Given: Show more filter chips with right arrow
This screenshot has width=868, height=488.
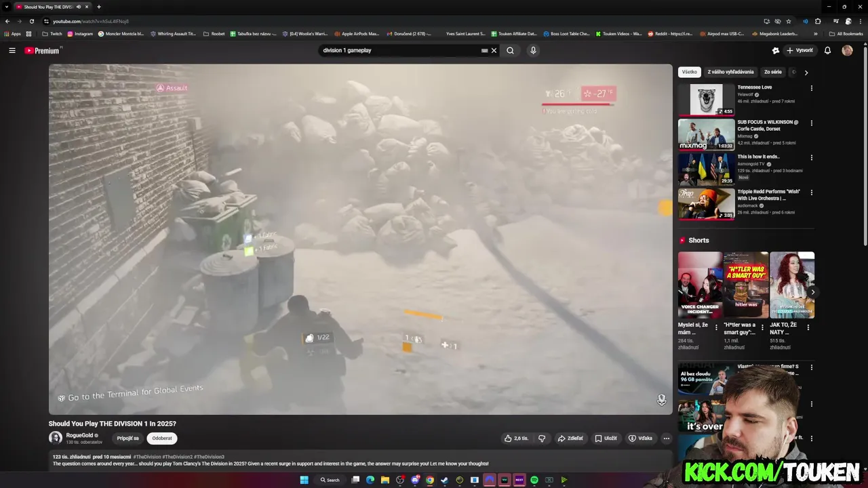Looking at the screenshot, I should 806,72.
